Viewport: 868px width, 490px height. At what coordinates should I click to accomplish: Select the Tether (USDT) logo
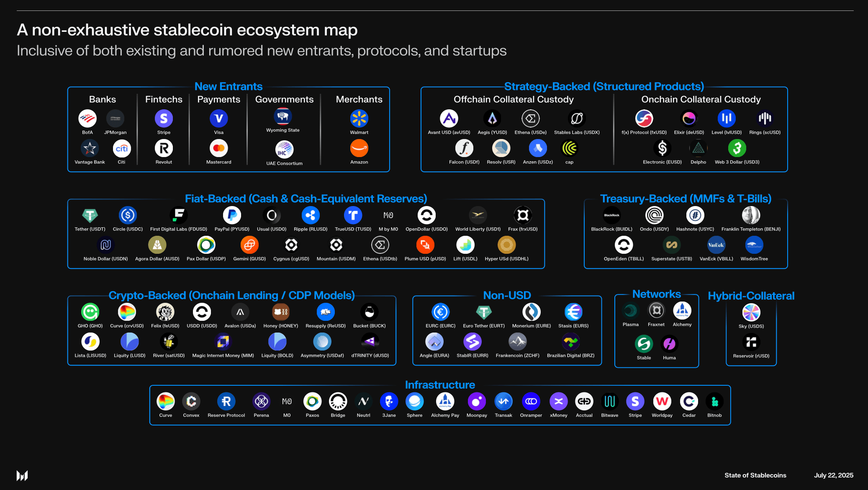point(89,215)
